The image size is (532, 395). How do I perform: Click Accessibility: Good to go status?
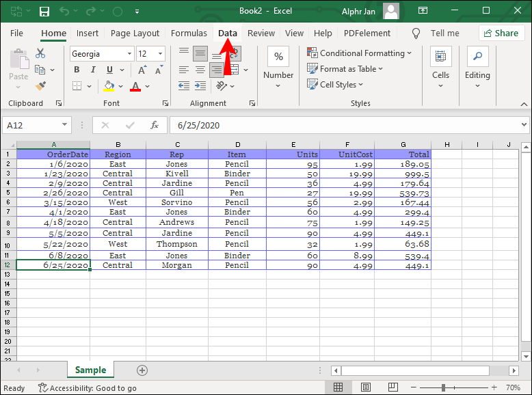87,387
